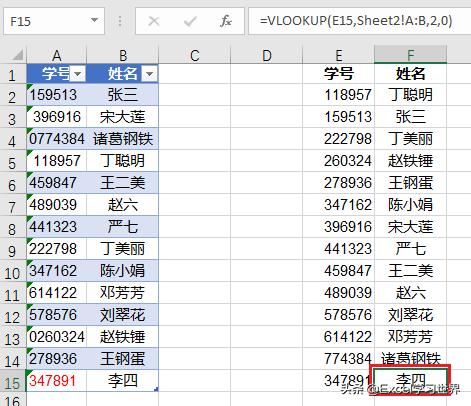
Task: Click cell A11 containing 614122
Action: [57, 293]
